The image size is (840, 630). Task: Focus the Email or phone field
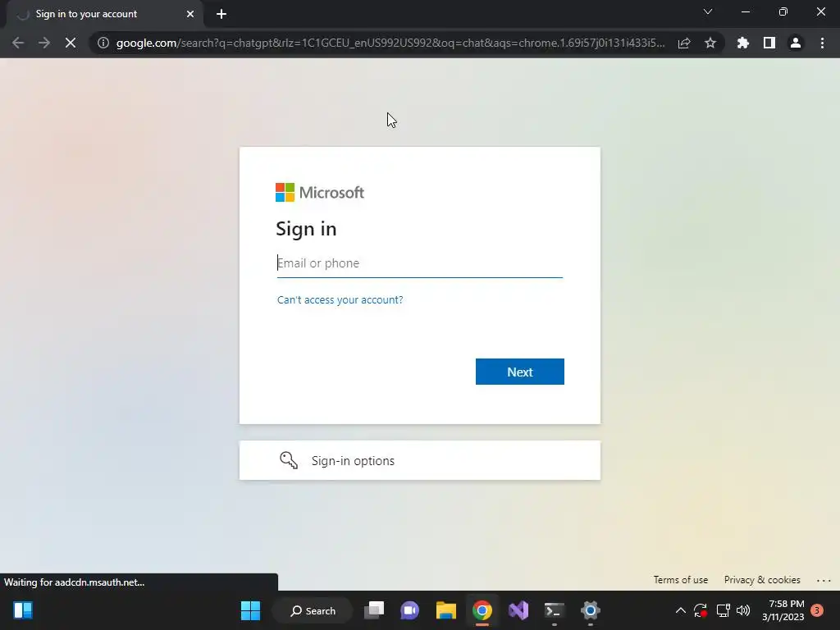pos(419,263)
